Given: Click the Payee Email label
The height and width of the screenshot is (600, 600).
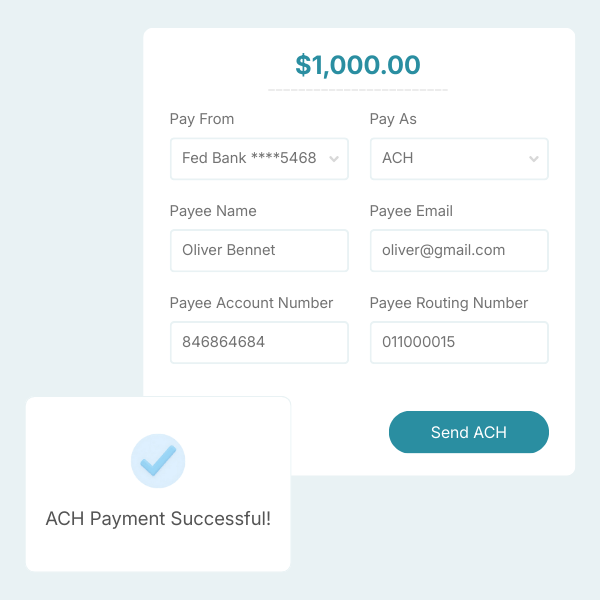Looking at the screenshot, I should point(411,211).
